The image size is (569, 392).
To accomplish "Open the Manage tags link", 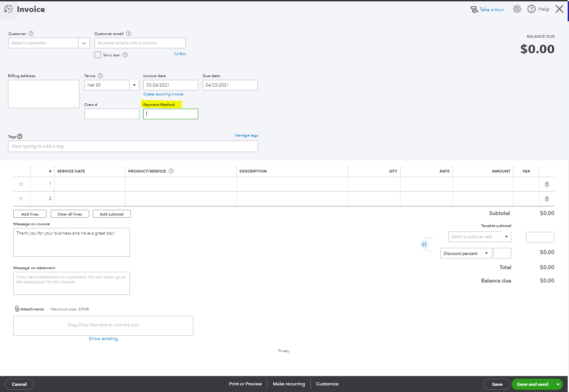I will [246, 135].
